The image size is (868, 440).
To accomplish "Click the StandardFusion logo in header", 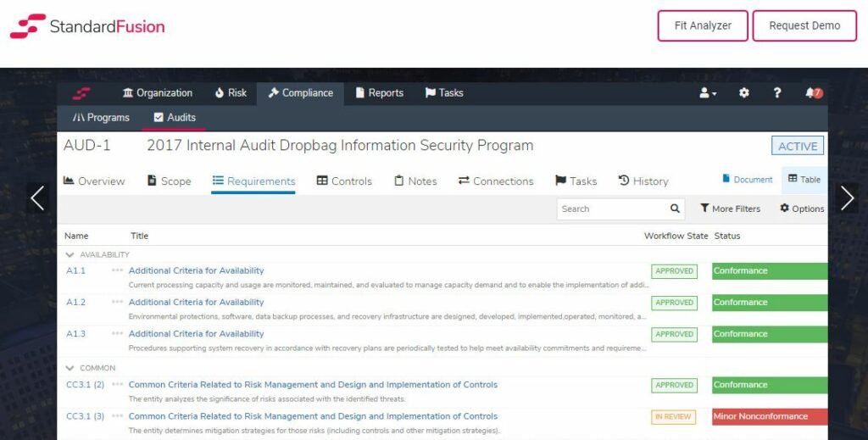I will 87,25.
